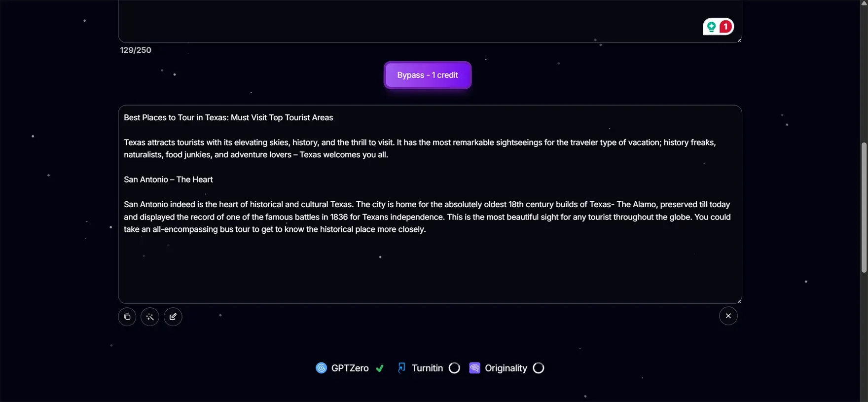The image size is (868, 402).
Task: Dismiss the output panel with the X icon
Action: [x=728, y=316]
